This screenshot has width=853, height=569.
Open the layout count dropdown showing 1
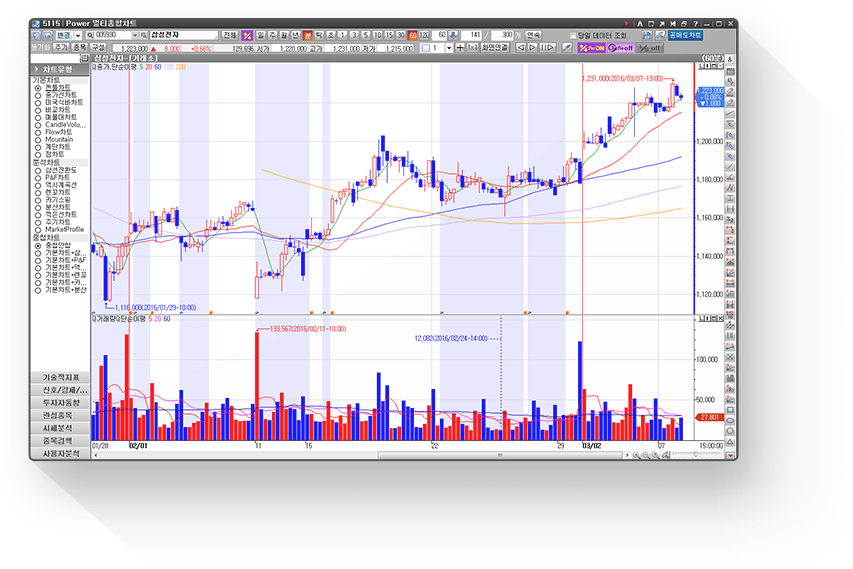pyautogui.click(x=448, y=48)
